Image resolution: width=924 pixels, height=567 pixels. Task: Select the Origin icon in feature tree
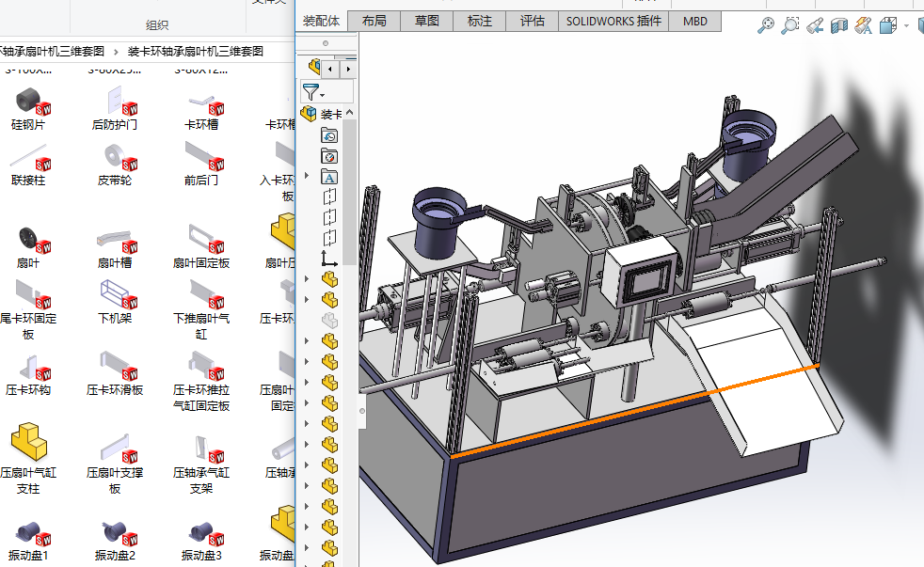[329, 258]
